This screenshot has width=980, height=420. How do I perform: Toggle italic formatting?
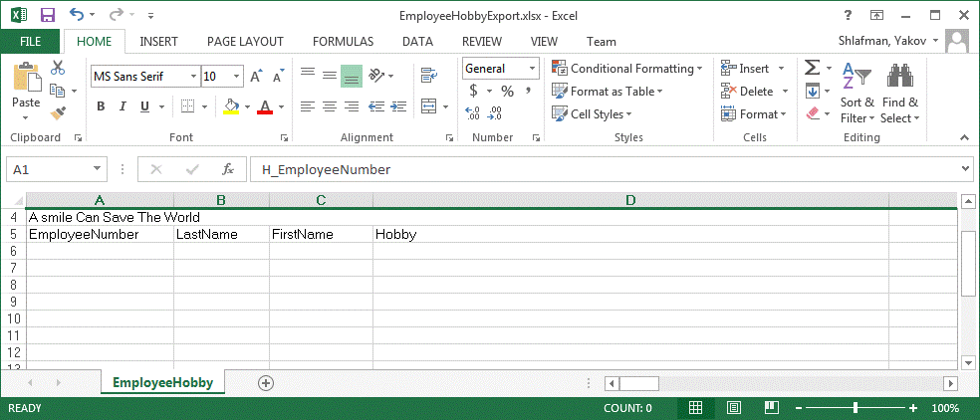pyautogui.click(x=122, y=106)
